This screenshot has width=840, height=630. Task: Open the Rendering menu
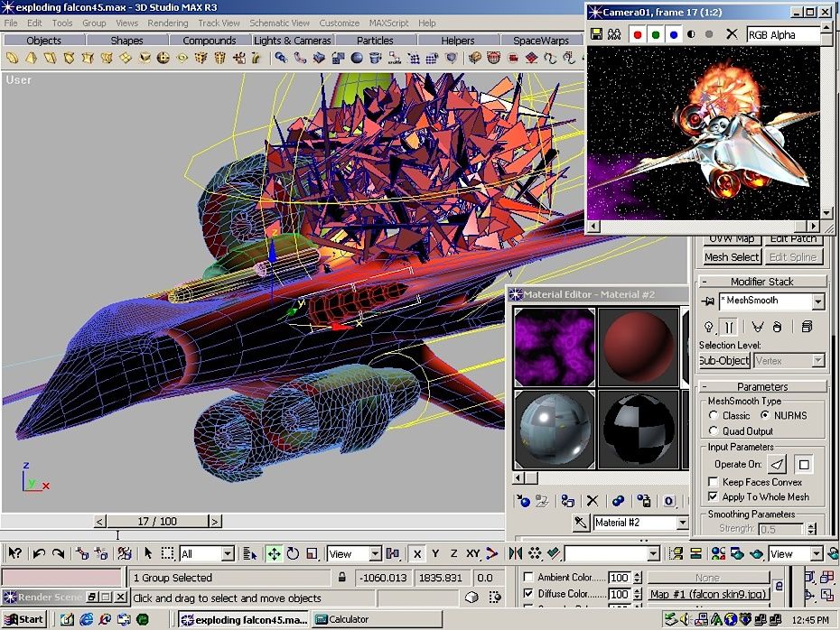(168, 23)
